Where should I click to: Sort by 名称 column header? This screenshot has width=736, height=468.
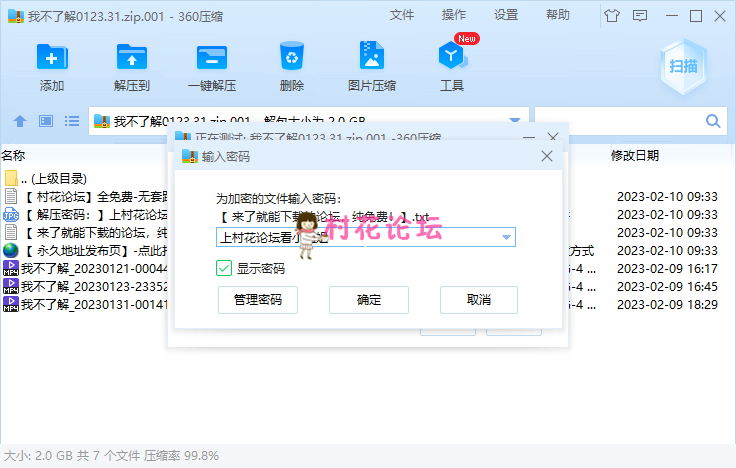pos(13,155)
